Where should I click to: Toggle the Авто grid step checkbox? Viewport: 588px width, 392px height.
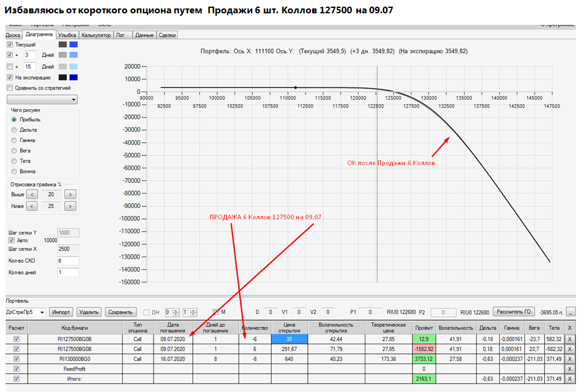tap(11, 240)
